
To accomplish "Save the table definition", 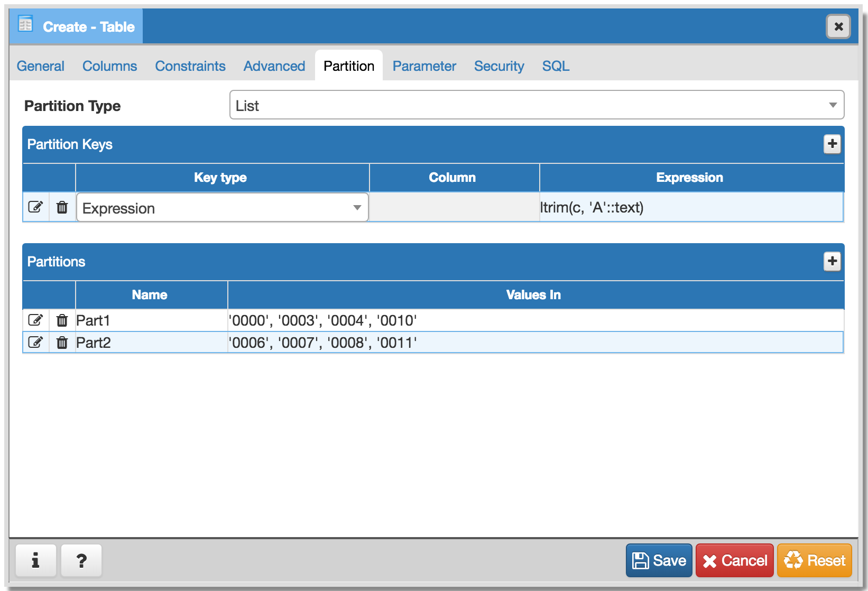I will pos(659,560).
